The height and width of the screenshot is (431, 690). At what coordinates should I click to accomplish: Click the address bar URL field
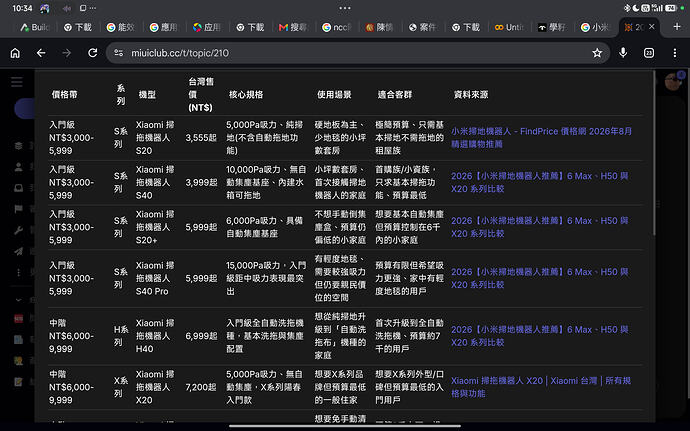358,53
